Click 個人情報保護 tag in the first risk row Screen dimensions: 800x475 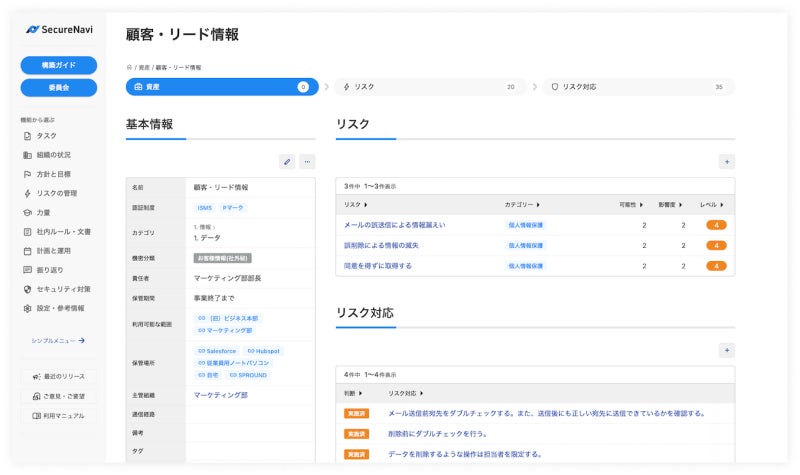pos(526,225)
